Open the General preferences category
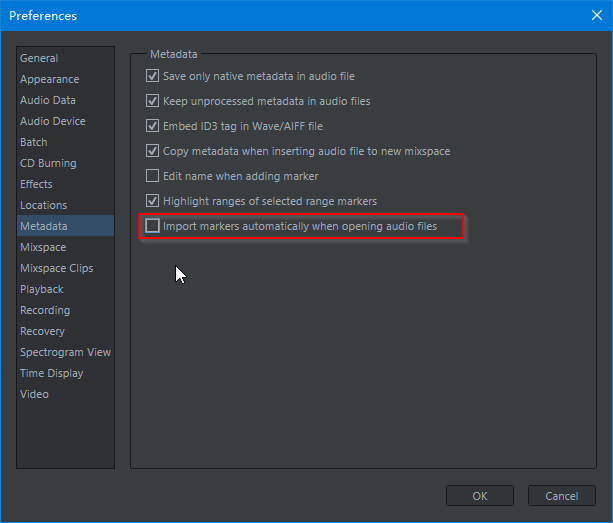Screen dimensions: 613x523 pyautogui.click(x=39, y=58)
